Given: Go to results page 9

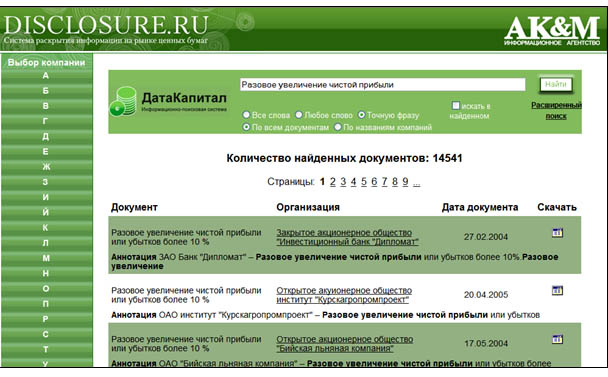Looking at the screenshot, I should (405, 182).
